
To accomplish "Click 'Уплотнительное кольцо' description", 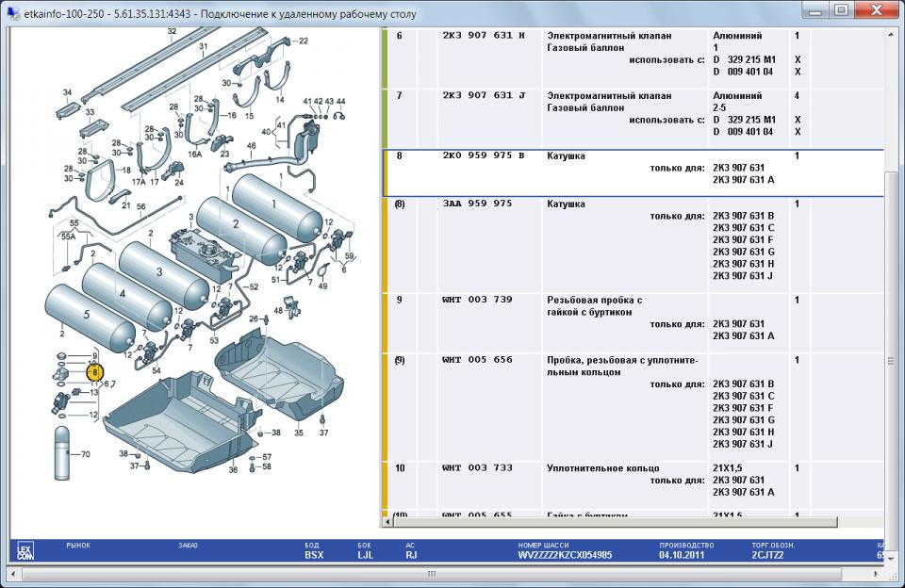I will (602, 468).
